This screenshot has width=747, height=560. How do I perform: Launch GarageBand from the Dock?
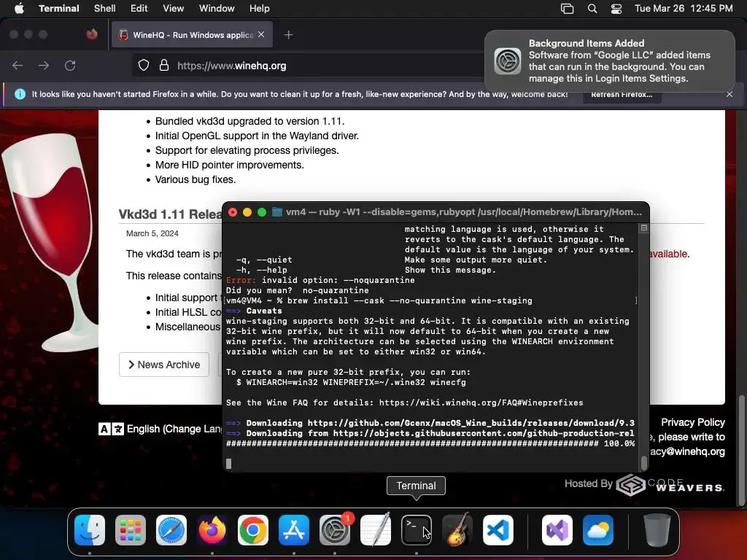[x=457, y=530]
